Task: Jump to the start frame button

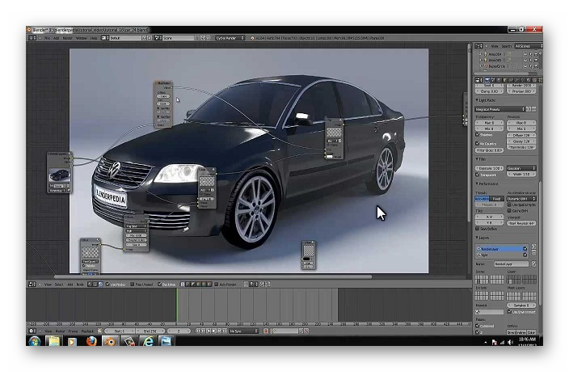Action: (x=198, y=331)
